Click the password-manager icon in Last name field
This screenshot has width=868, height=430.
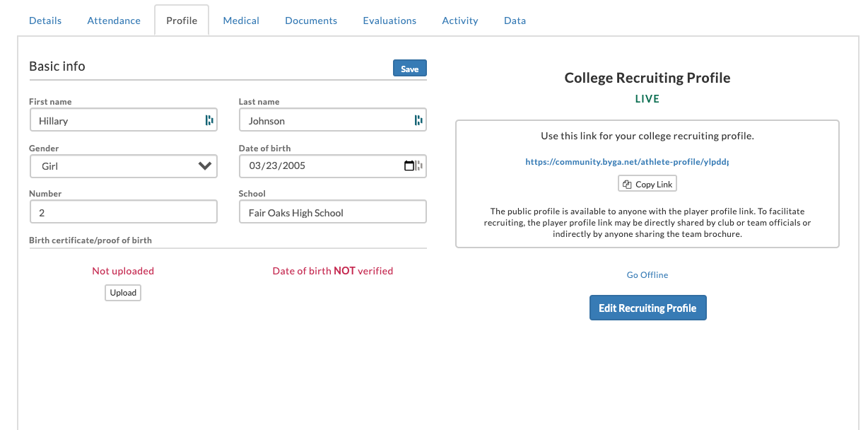(x=418, y=120)
